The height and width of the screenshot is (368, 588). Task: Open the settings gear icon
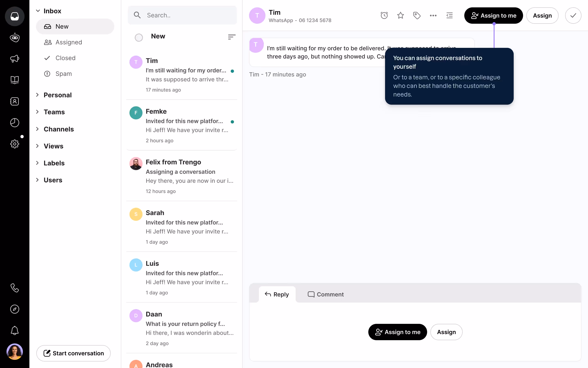(14, 144)
